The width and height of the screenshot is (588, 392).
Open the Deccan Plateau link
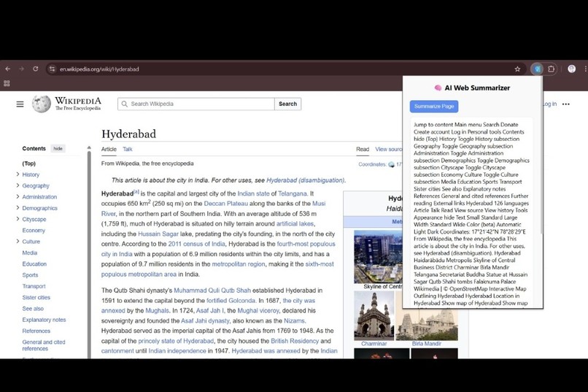tap(225, 204)
